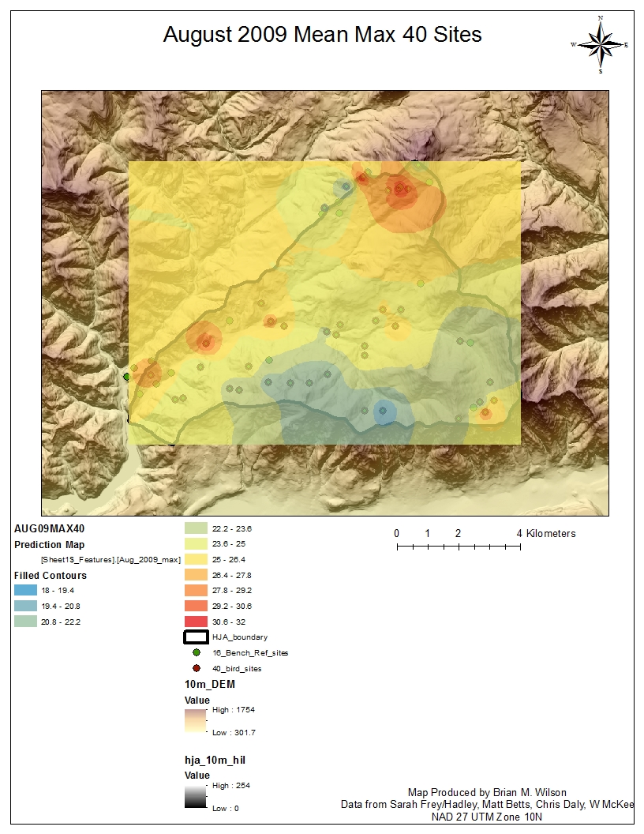Click the NAD 27 UTM Zone 10N text

click(x=487, y=817)
